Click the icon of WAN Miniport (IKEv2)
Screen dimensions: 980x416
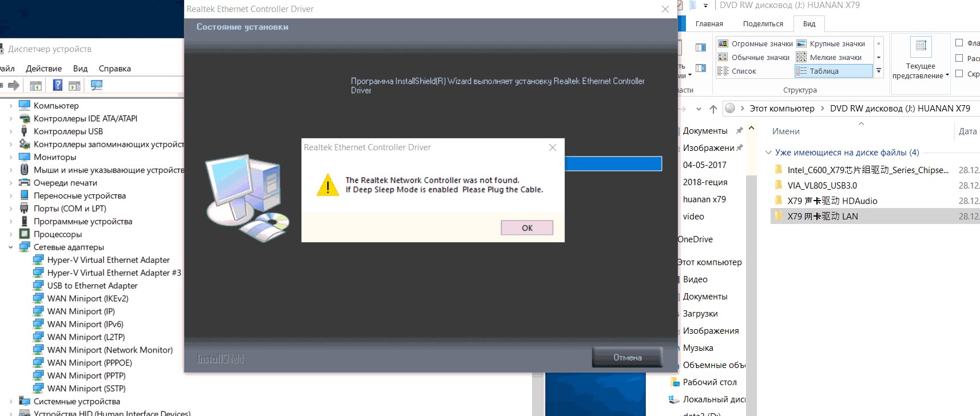click(x=38, y=298)
